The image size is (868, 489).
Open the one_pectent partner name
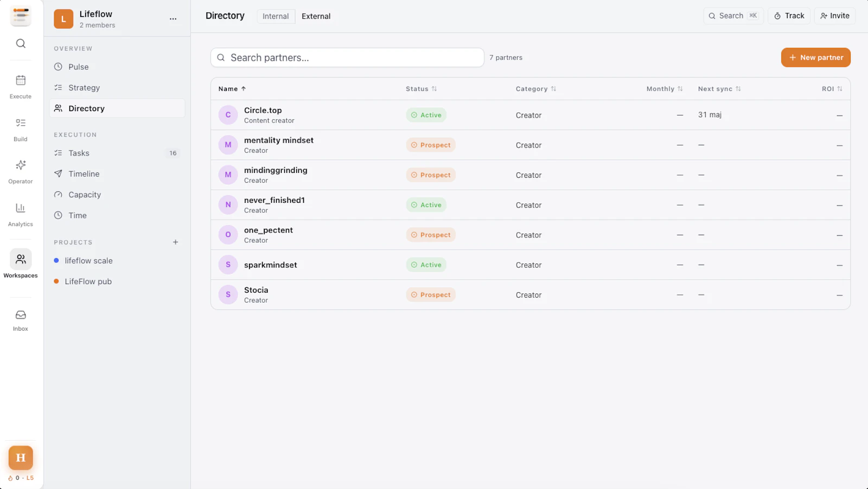(x=269, y=230)
